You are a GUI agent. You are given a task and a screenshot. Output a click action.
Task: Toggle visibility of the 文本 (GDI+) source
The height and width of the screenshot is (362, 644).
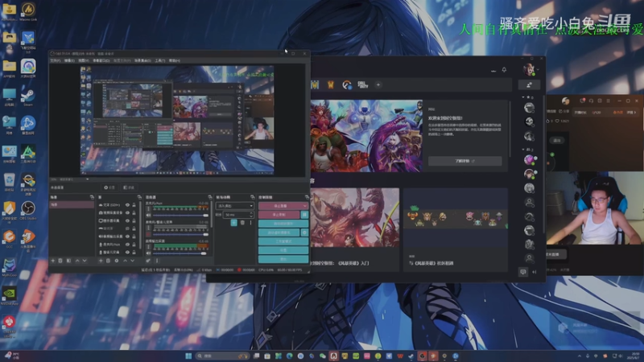coord(127,205)
